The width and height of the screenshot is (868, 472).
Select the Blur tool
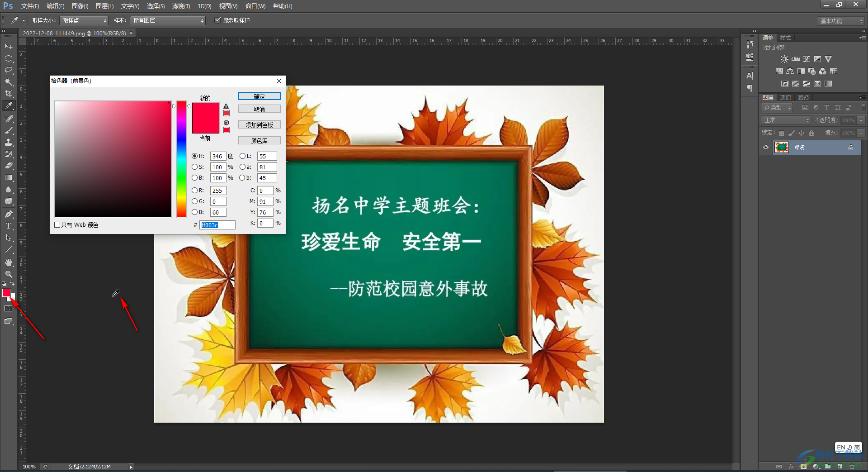coord(8,189)
